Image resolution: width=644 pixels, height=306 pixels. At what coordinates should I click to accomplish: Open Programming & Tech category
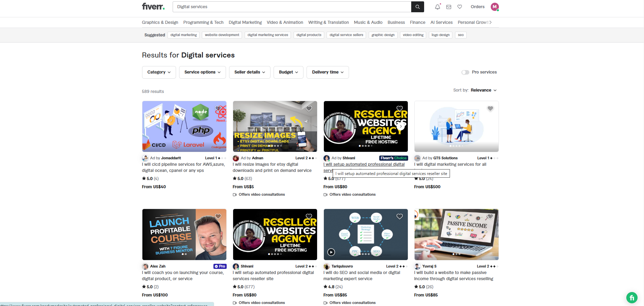tap(204, 22)
